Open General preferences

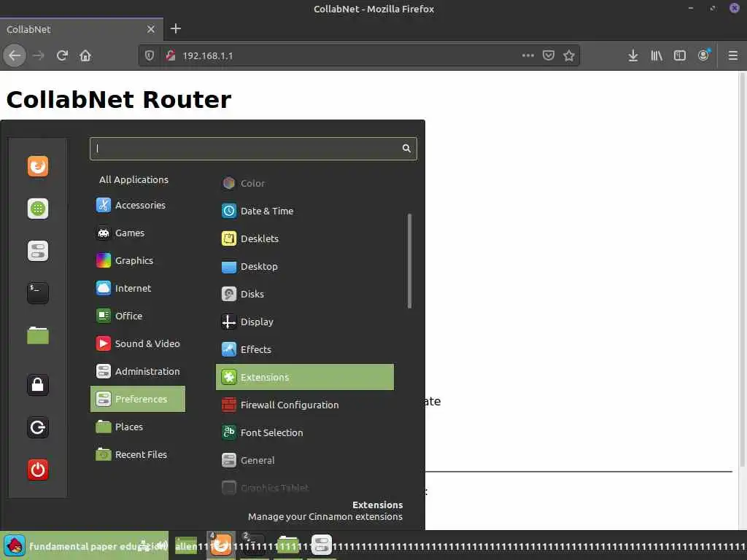pos(305,460)
